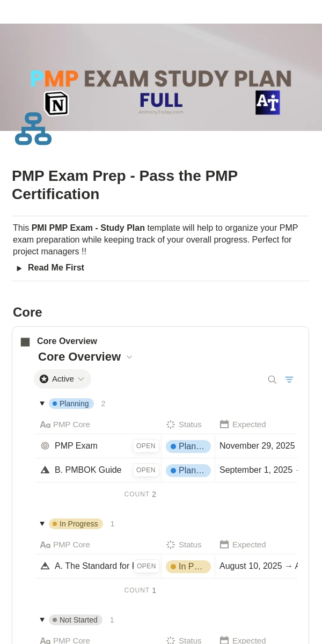Image resolution: width=322 pixels, height=644 pixels.
Task: Click the triangle icon beside B. PMBOK Guide
Action: coord(45,470)
